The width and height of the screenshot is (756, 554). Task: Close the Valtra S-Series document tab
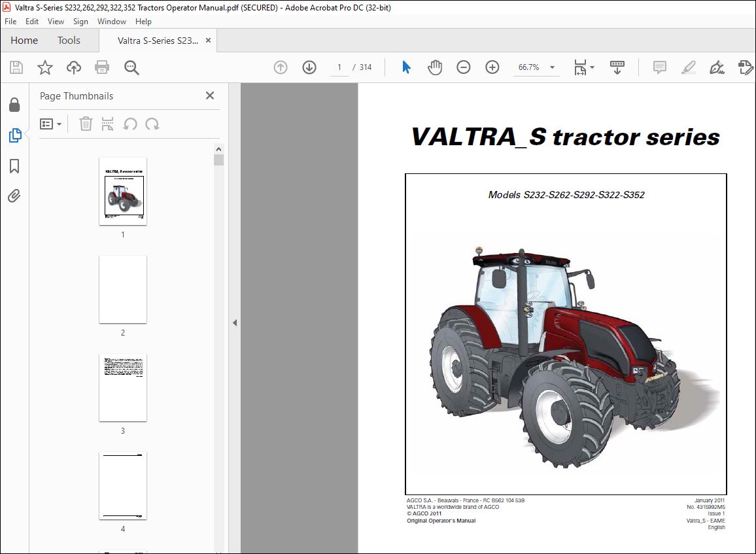pyautogui.click(x=208, y=41)
